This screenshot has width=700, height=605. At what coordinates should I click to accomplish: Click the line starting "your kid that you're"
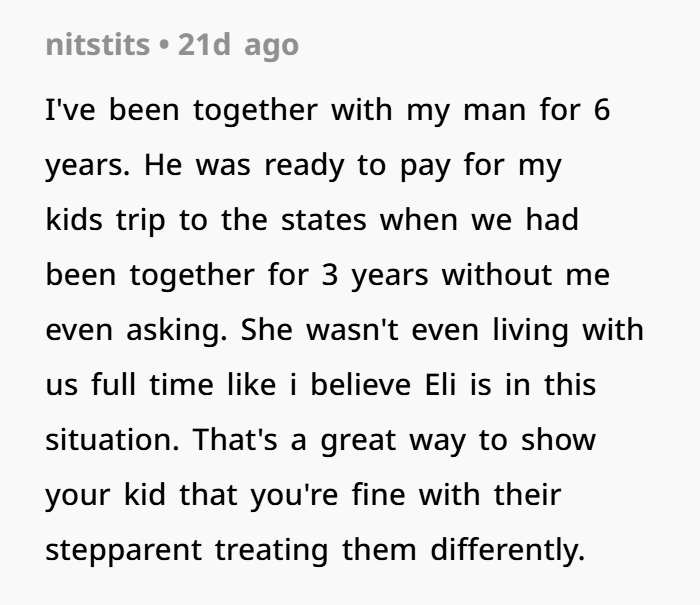pos(304,495)
